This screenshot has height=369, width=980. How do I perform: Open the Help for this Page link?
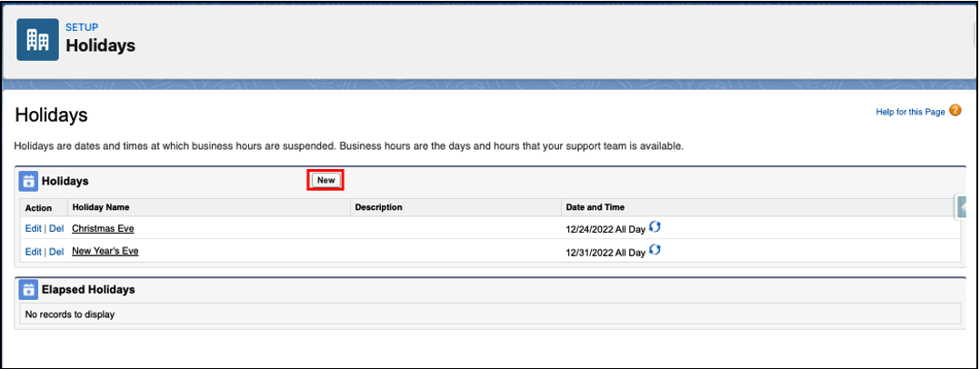pyautogui.click(x=909, y=112)
